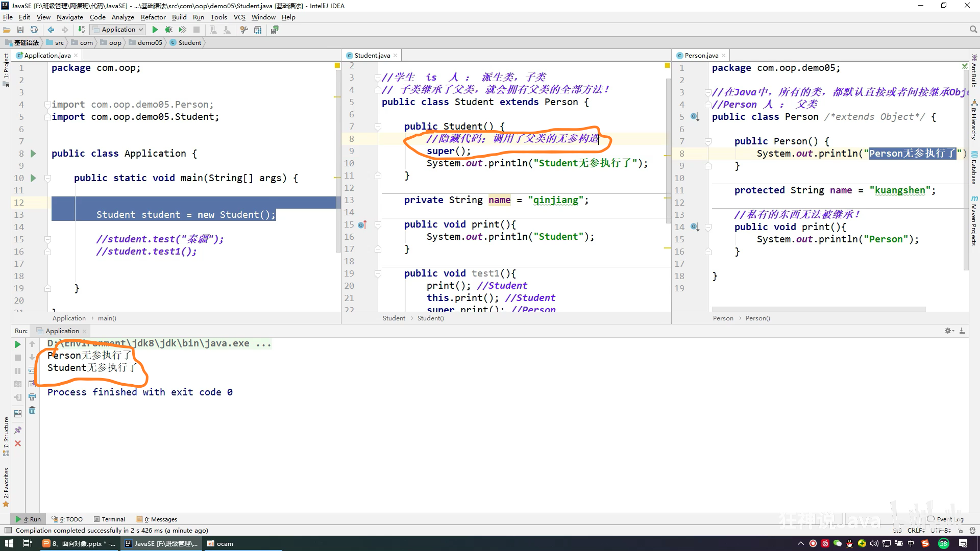Image resolution: width=980 pixels, height=551 pixels.
Task: Click the print icon in Run panel
Action: pos(32,397)
